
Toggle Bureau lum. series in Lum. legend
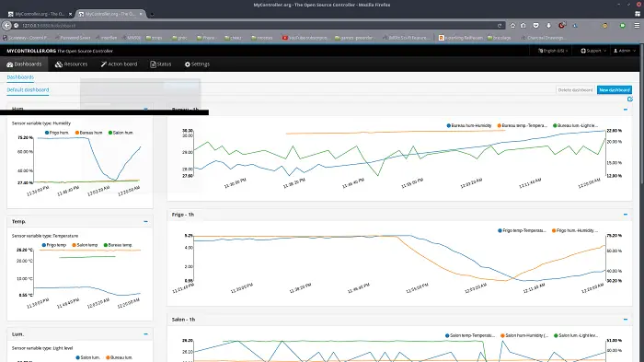point(119,357)
